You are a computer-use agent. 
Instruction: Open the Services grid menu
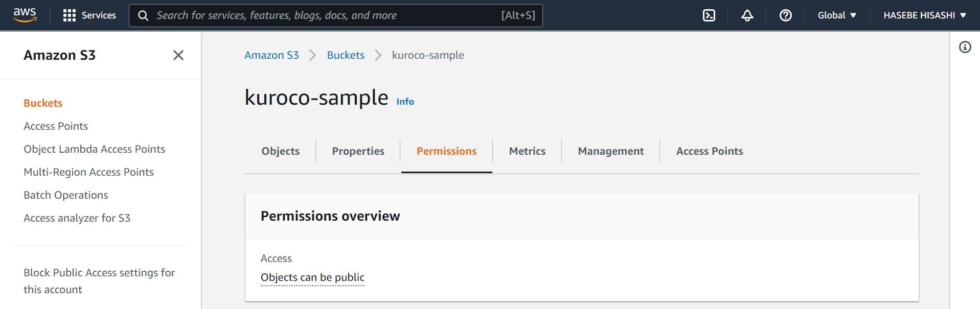click(x=89, y=15)
